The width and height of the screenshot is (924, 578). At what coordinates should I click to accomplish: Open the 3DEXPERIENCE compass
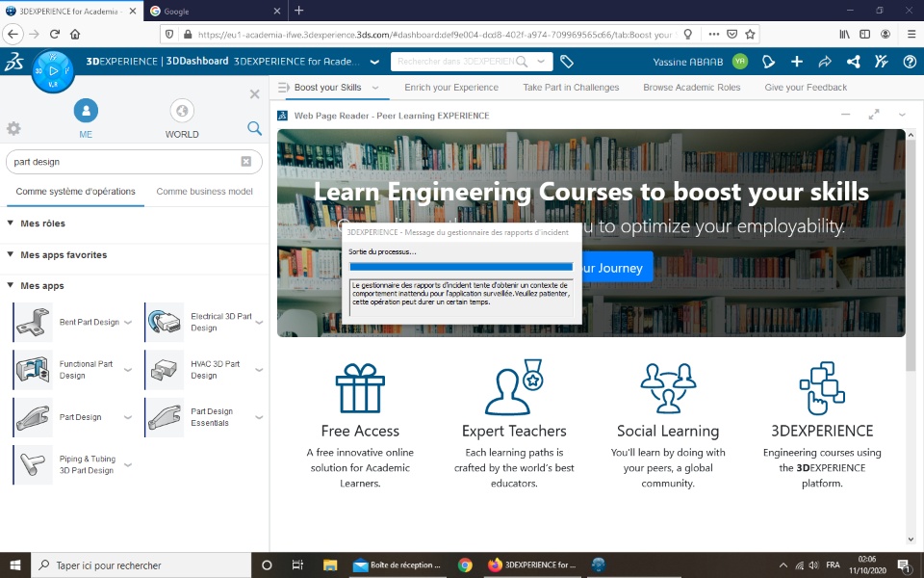53,71
